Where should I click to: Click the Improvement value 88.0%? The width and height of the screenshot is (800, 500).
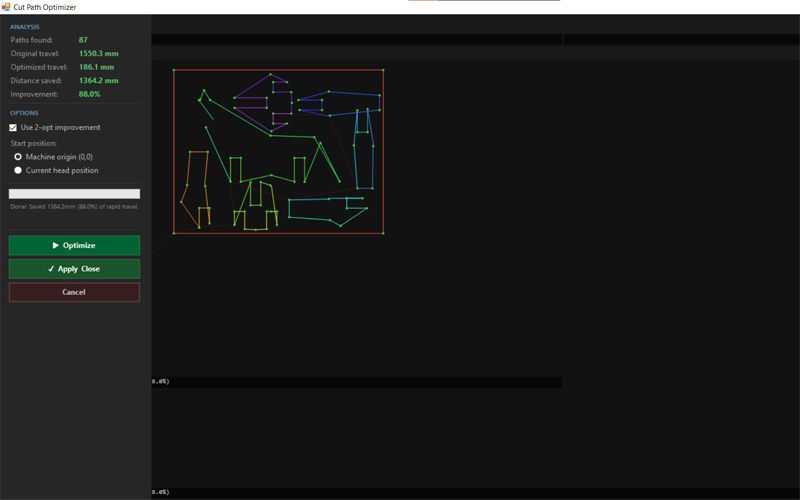(x=89, y=94)
